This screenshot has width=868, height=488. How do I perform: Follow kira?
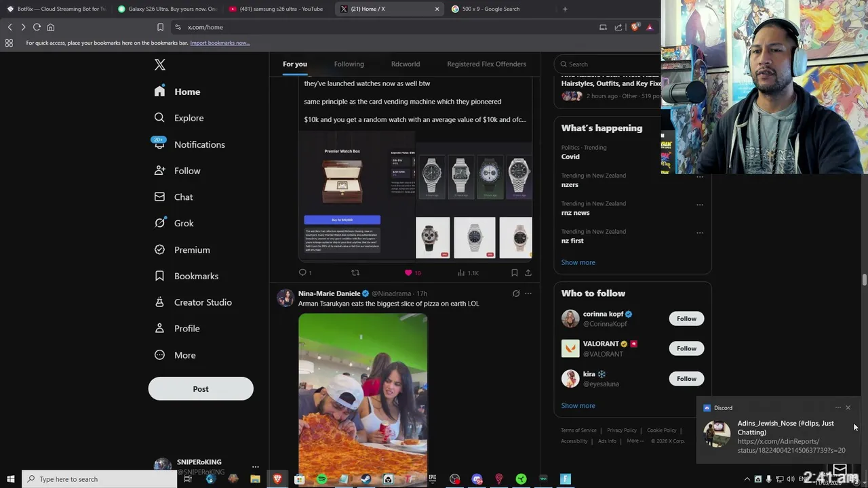686,379
